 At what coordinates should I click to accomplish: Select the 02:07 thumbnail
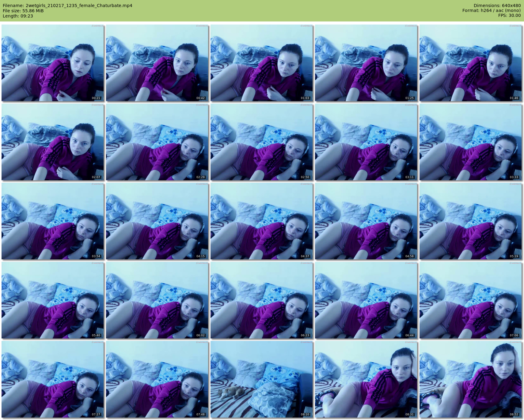(53, 142)
